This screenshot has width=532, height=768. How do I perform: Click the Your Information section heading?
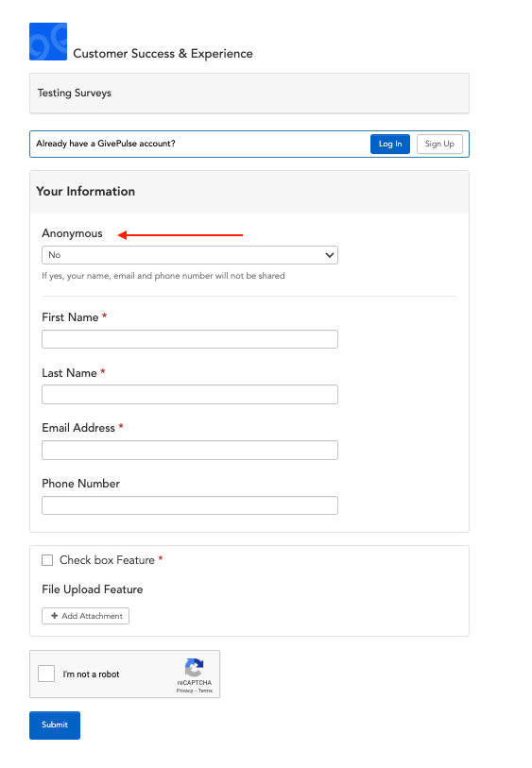(x=86, y=191)
